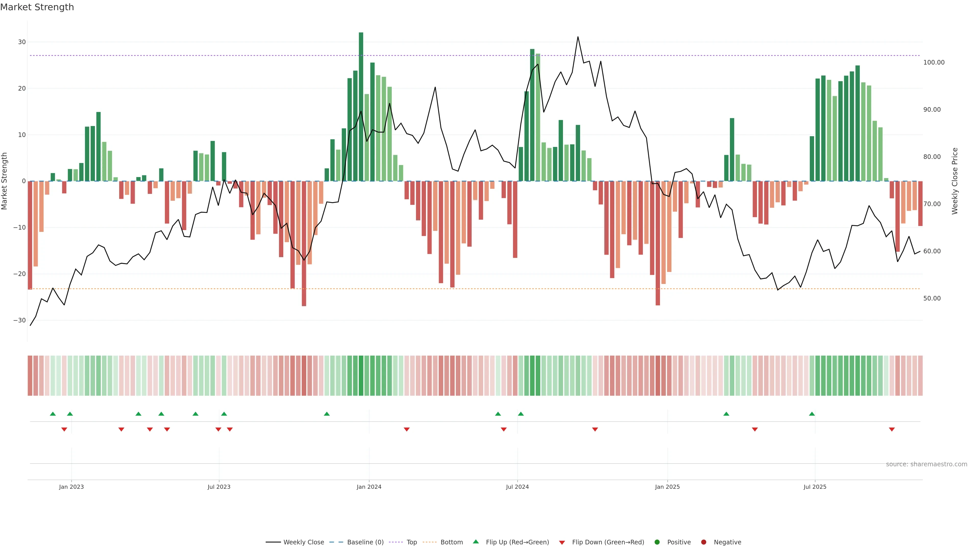Click the darkest green heatmap cell near Jan 2024

[x=361, y=376]
